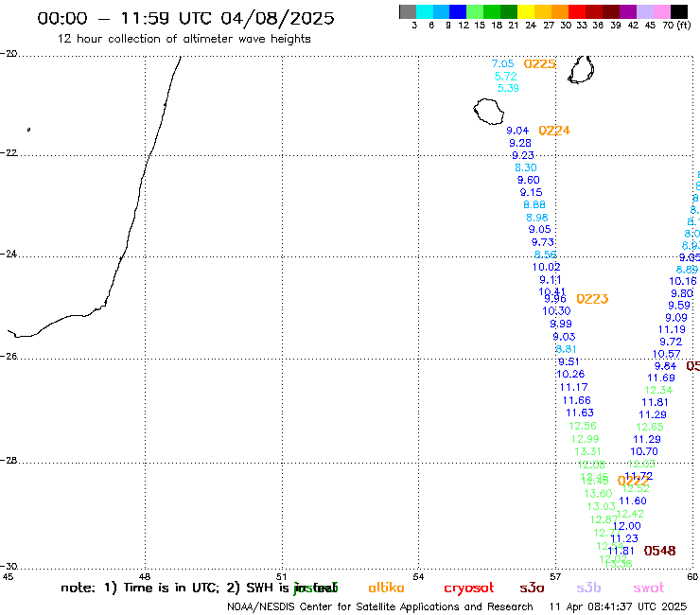Screen dimensions: 700x615
Task: Click the wave height value 11.60
Action: click(x=633, y=501)
